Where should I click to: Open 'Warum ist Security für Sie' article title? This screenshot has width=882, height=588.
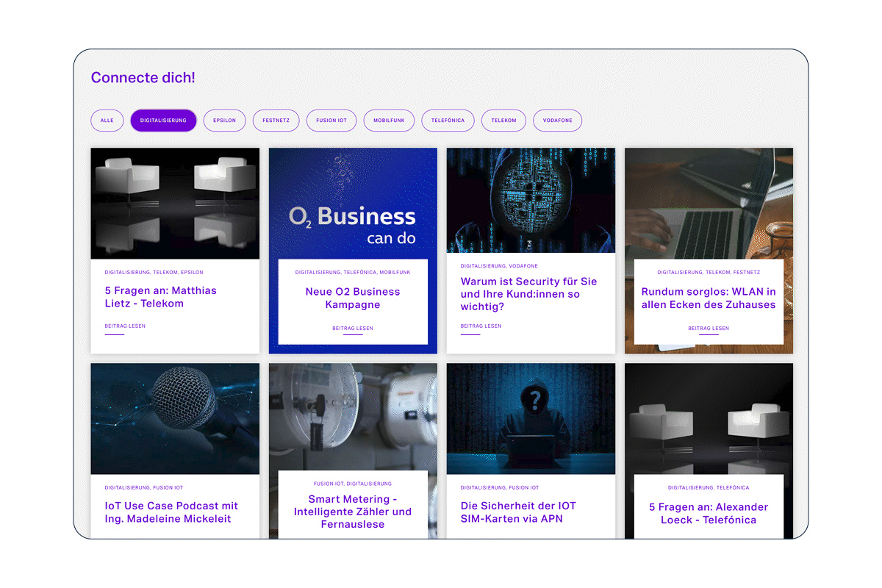click(529, 294)
